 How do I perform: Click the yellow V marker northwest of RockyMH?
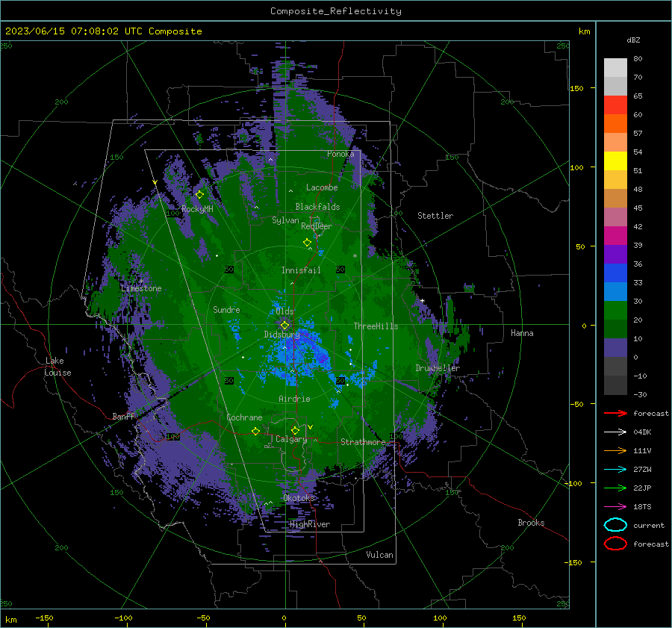click(x=155, y=182)
